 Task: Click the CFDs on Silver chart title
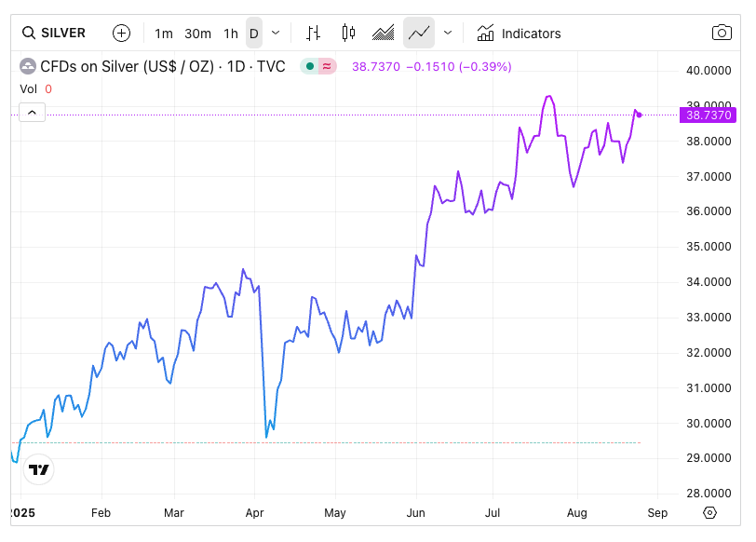click(163, 66)
